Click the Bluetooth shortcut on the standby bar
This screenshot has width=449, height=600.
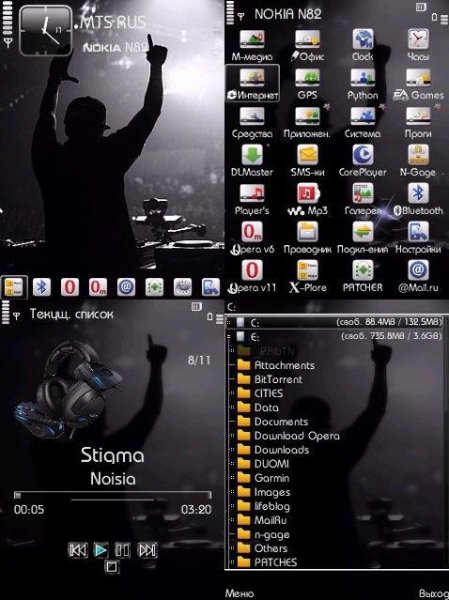click(x=42, y=287)
